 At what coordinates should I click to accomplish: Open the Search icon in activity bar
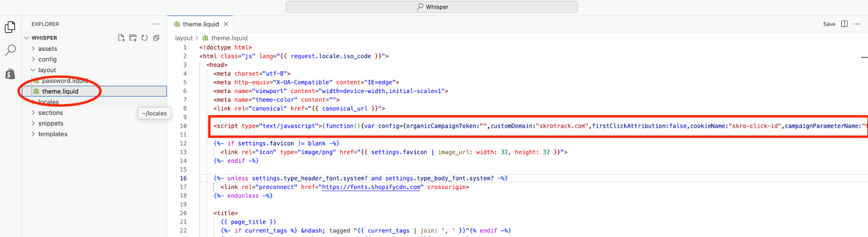coord(10,50)
